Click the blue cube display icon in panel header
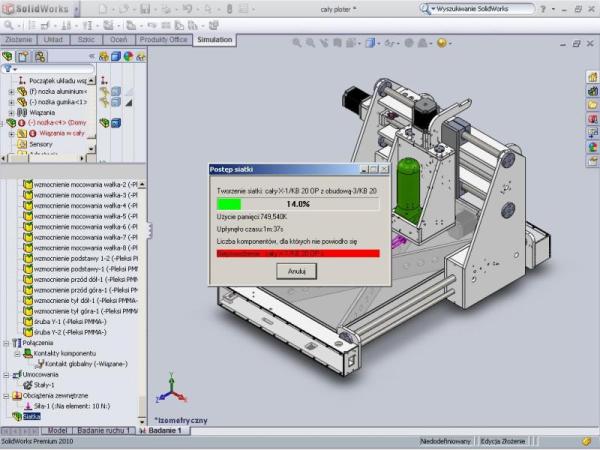Viewport: 600px width, 450px height. (116, 57)
